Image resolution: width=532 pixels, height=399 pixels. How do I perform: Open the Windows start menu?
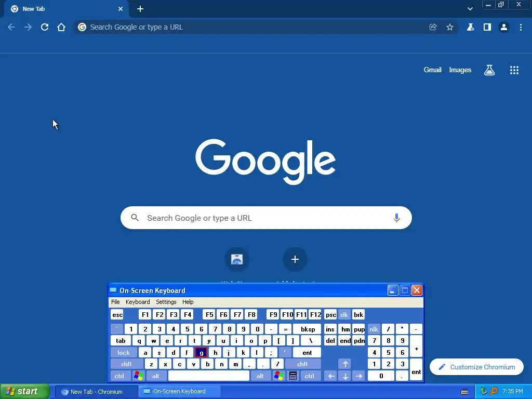(25, 392)
